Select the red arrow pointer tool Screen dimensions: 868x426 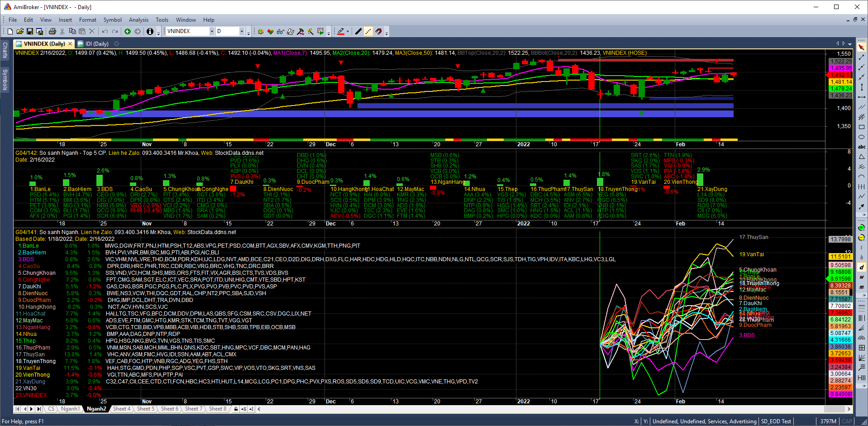tap(862, 48)
